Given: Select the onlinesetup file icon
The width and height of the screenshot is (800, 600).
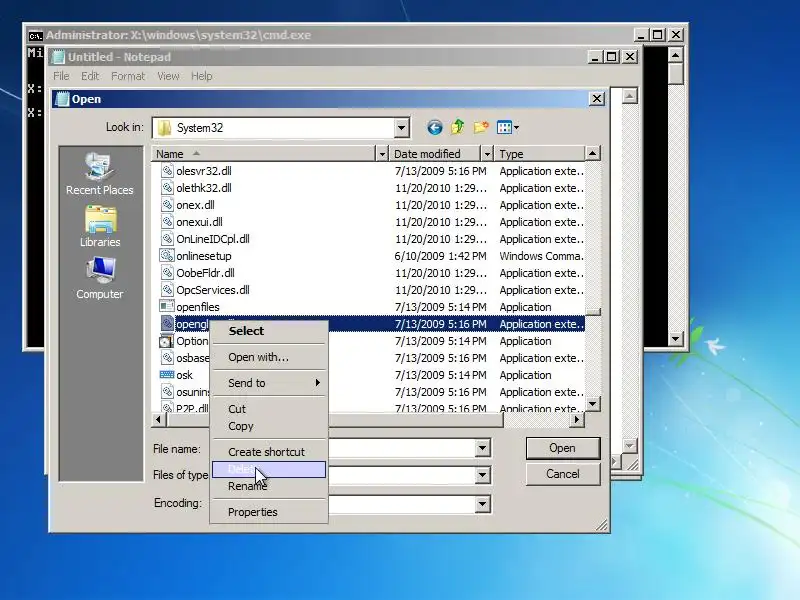Looking at the screenshot, I should click(x=167, y=256).
